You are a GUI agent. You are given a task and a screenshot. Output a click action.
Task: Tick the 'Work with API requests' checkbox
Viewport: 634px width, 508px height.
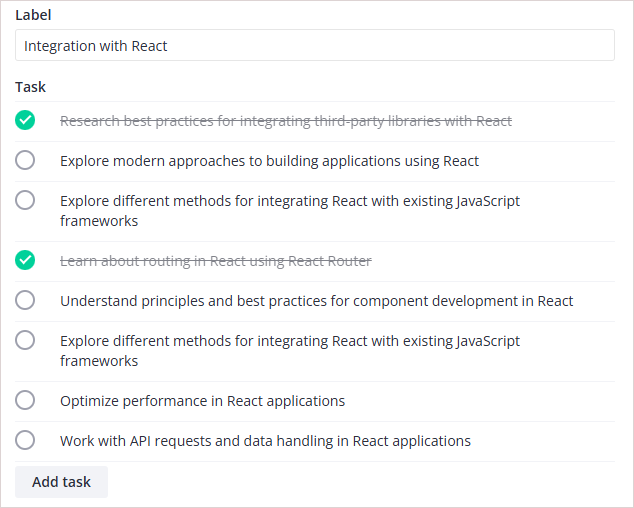coord(25,440)
